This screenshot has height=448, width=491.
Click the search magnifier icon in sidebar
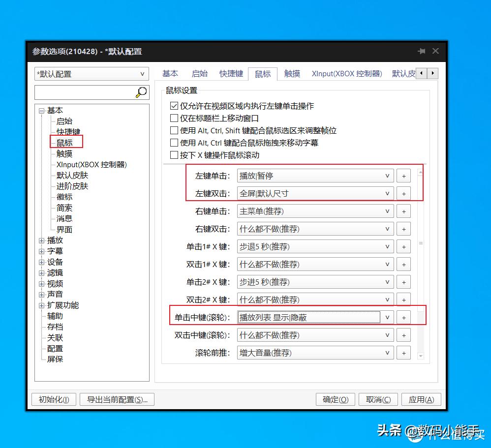[x=141, y=92]
